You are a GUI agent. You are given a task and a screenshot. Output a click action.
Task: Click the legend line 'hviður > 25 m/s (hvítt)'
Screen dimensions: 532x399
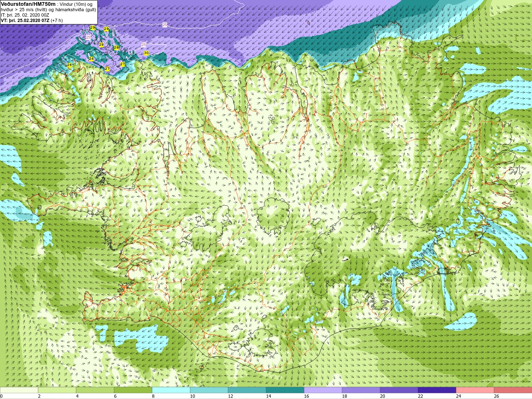[24, 10]
